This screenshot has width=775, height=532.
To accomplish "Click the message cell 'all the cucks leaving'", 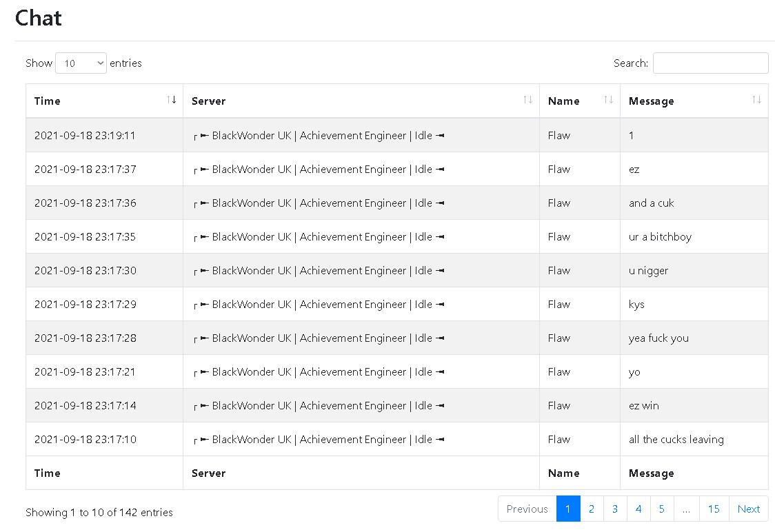I will [x=694, y=439].
